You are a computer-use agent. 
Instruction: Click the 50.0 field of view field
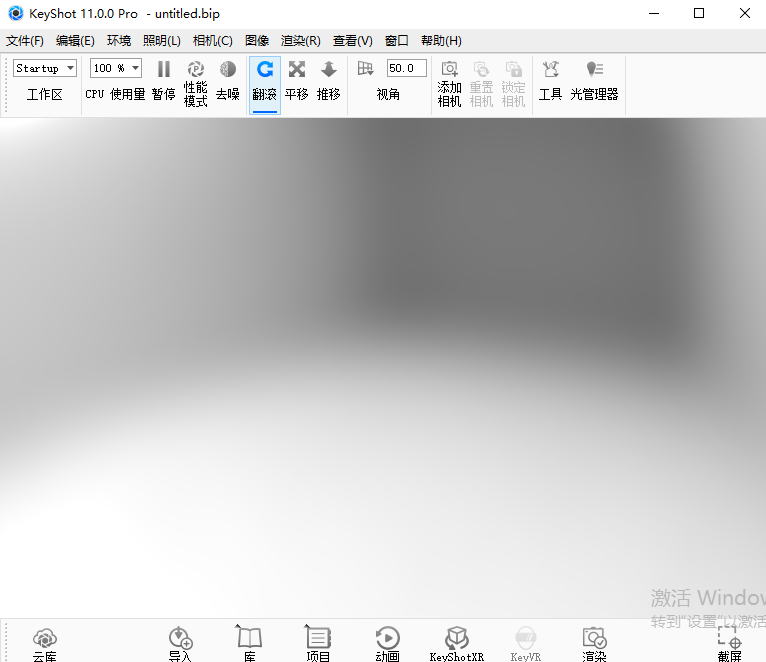click(x=406, y=68)
